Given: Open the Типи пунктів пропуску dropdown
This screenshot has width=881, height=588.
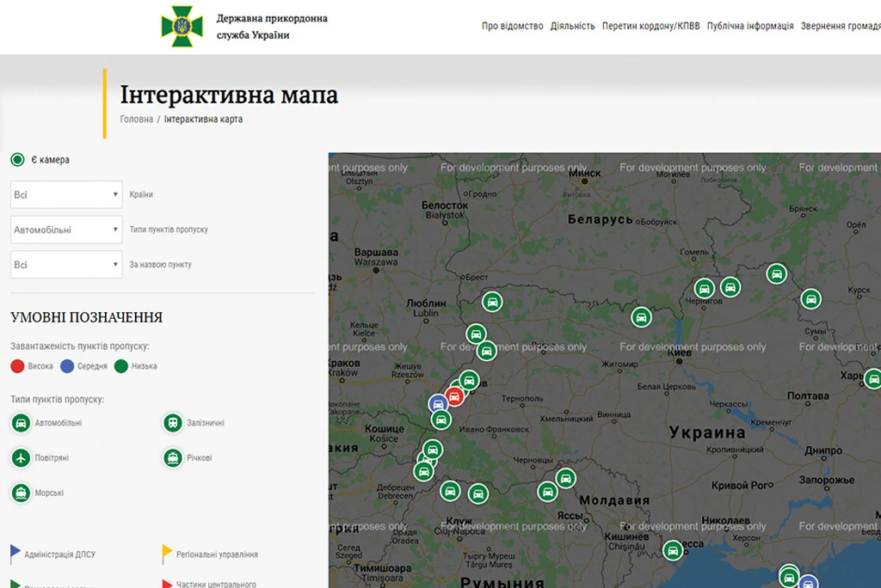Looking at the screenshot, I should [x=65, y=230].
